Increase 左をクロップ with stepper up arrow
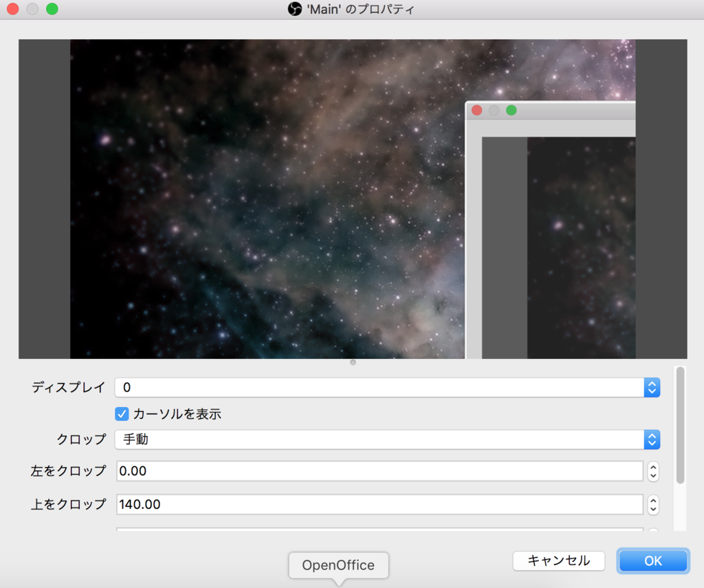 pos(653,467)
